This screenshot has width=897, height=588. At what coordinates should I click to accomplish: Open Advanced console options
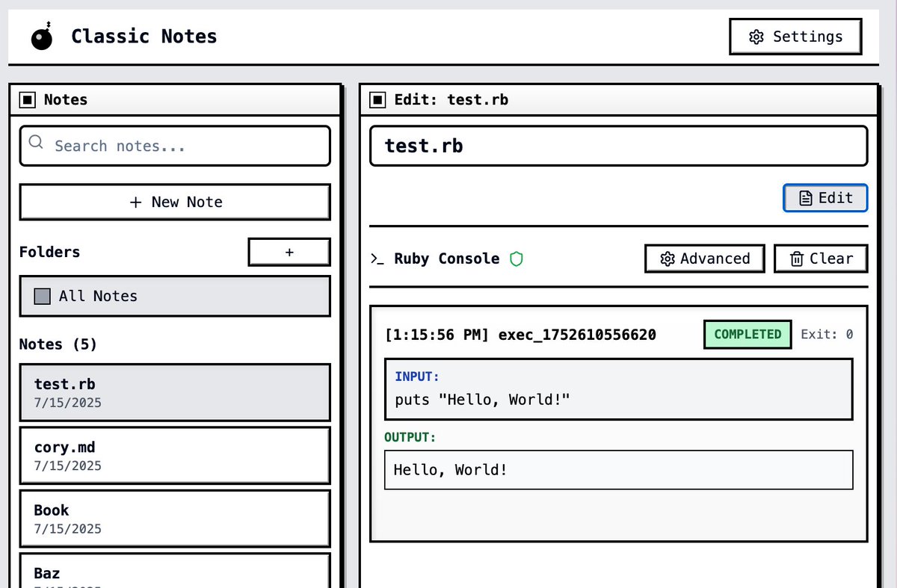[705, 259]
